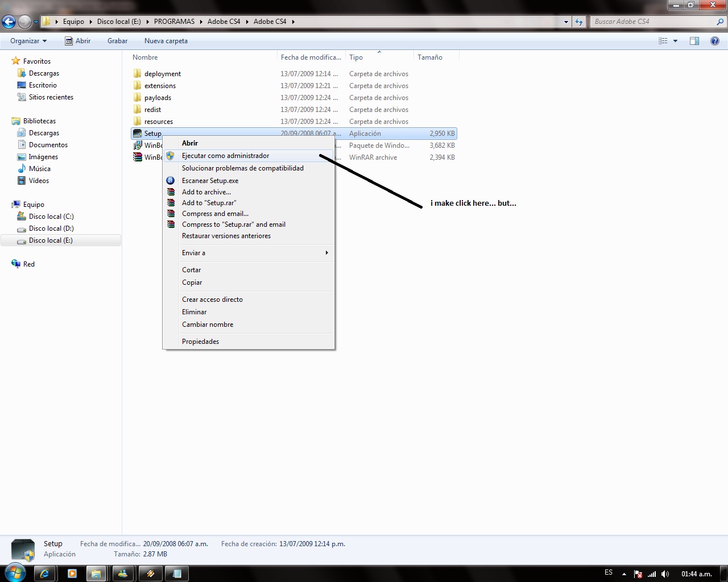Click the Tipo column header

tap(379, 57)
